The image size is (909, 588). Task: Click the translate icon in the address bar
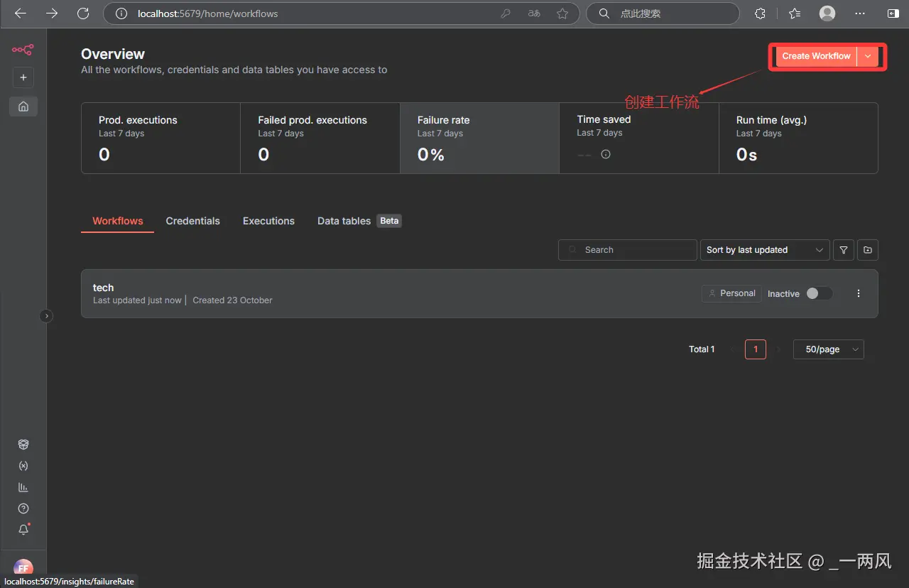tap(534, 13)
